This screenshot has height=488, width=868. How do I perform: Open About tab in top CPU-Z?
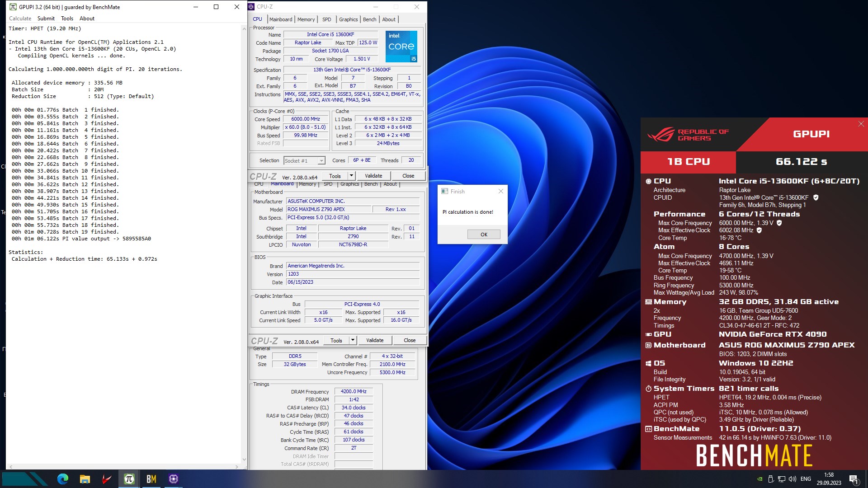click(389, 19)
